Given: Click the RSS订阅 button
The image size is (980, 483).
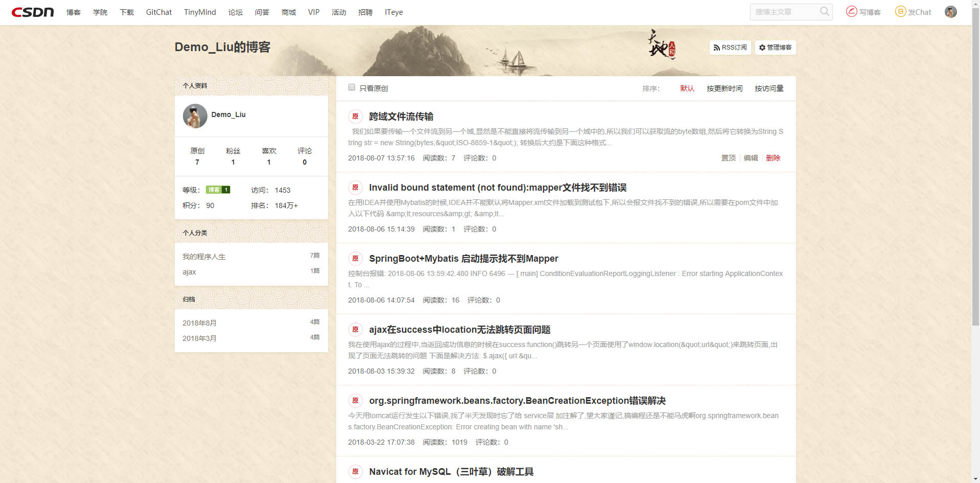Looking at the screenshot, I should point(730,48).
